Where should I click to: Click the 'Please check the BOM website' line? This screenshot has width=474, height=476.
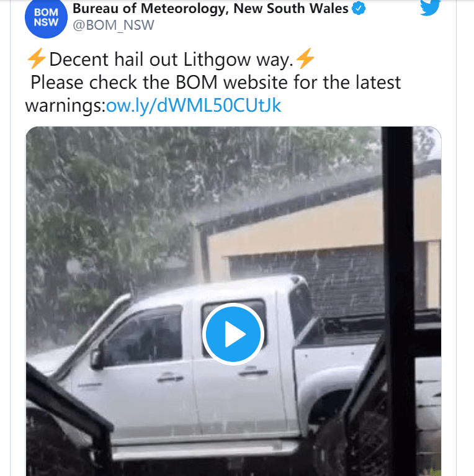[x=216, y=83]
